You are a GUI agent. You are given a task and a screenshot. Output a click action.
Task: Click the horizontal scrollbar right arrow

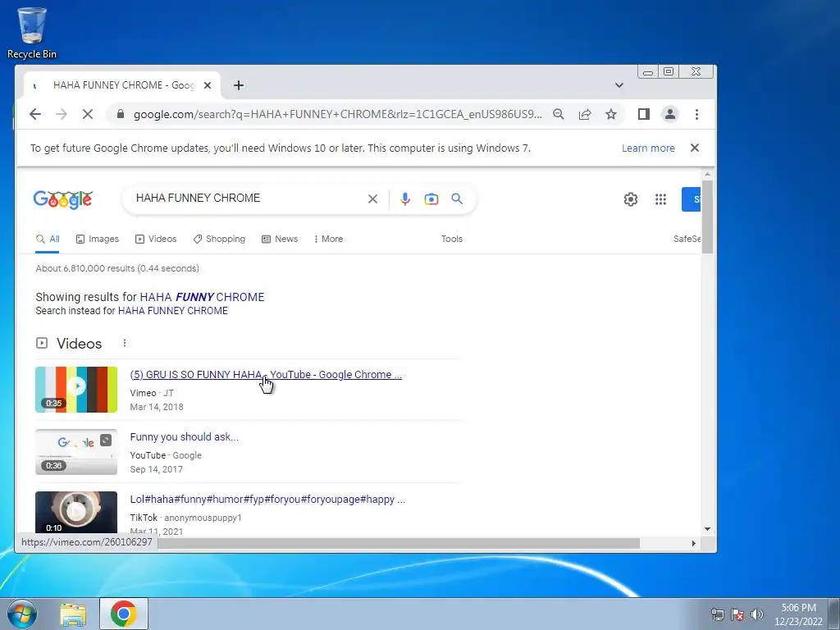(694, 543)
